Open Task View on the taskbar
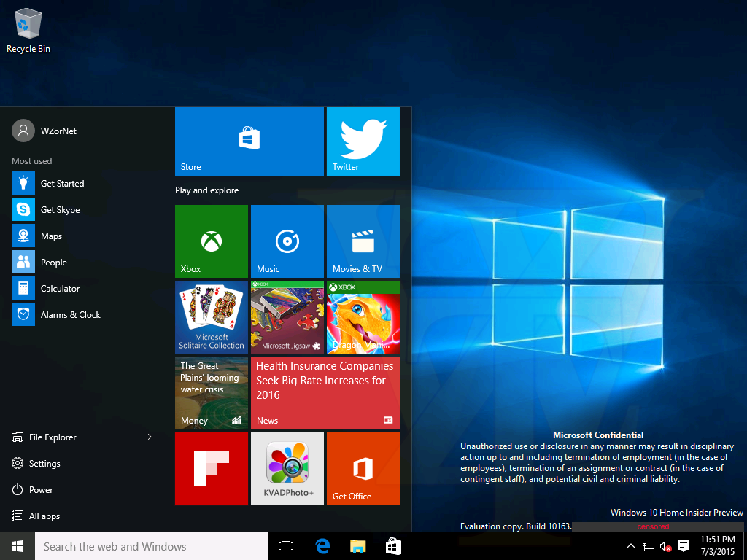This screenshot has width=747, height=560. pos(286,546)
